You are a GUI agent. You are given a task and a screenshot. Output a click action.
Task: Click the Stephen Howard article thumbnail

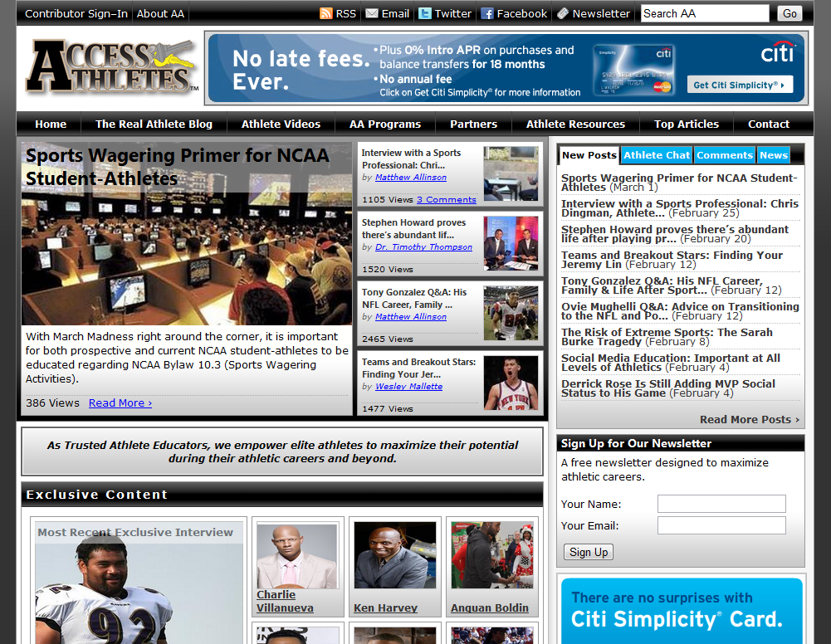coord(511,244)
